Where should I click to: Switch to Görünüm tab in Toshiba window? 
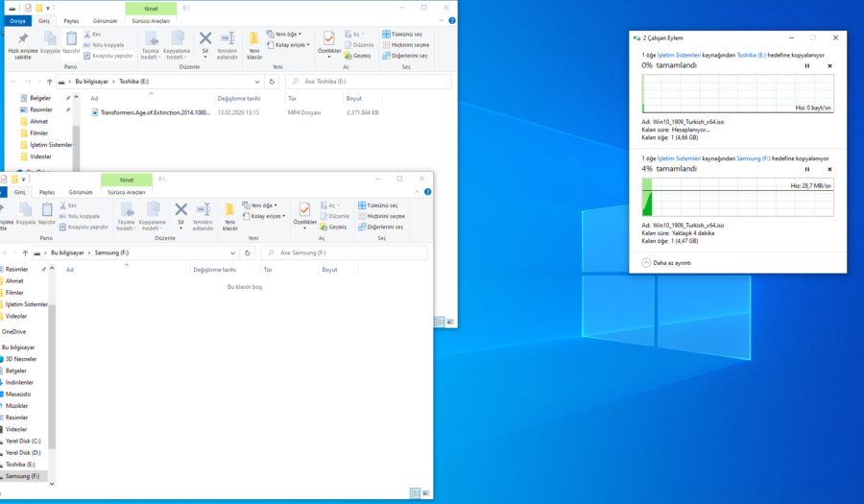105,21
